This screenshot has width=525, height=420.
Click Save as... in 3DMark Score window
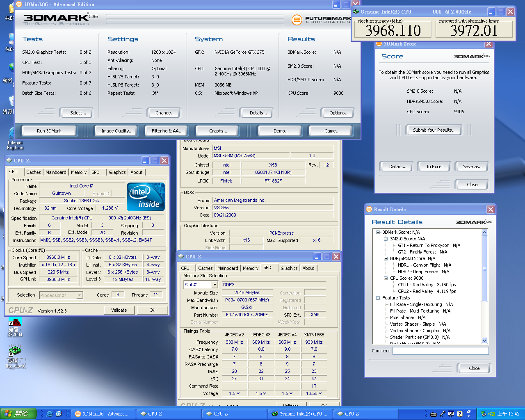(472, 167)
